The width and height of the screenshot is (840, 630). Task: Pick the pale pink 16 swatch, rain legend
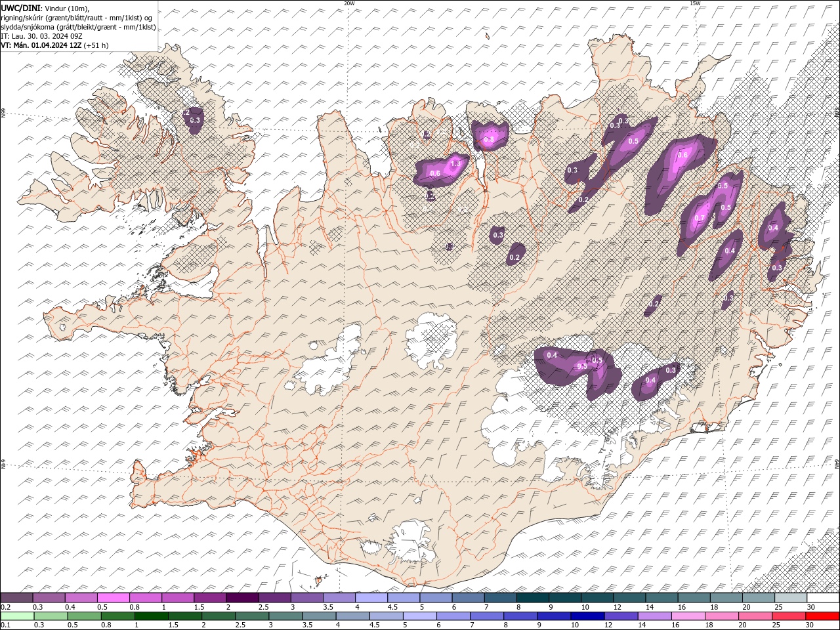[688, 616]
